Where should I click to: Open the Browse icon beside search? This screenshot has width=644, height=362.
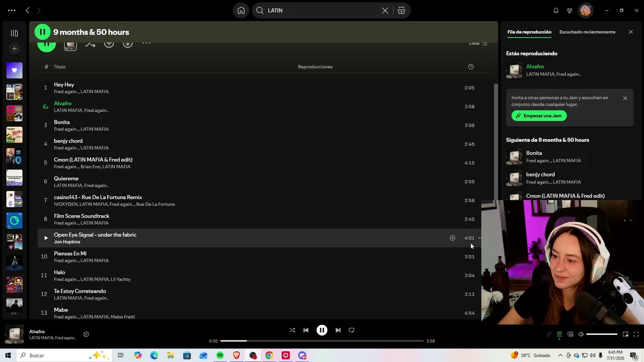[401, 11]
